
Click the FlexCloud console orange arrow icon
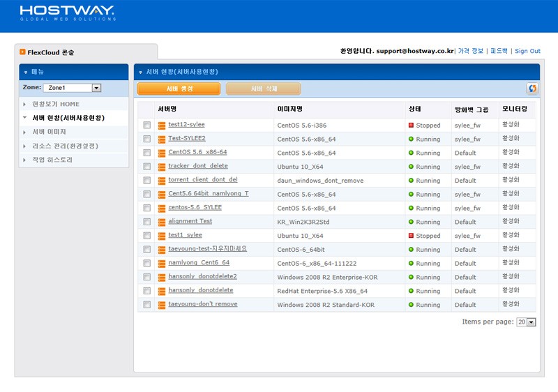pyautogui.click(x=22, y=52)
